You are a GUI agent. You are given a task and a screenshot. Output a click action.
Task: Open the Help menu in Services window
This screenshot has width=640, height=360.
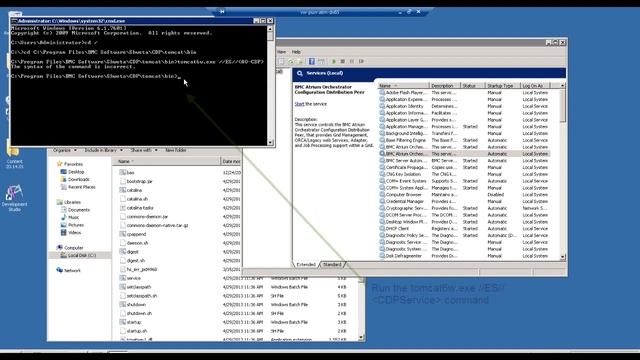point(296,52)
